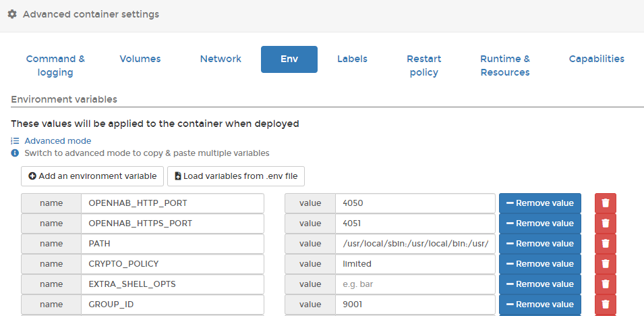Viewport: 644px width, 316px height.
Task: Remove value for CRYPTO_POLICY
Action: pos(540,264)
